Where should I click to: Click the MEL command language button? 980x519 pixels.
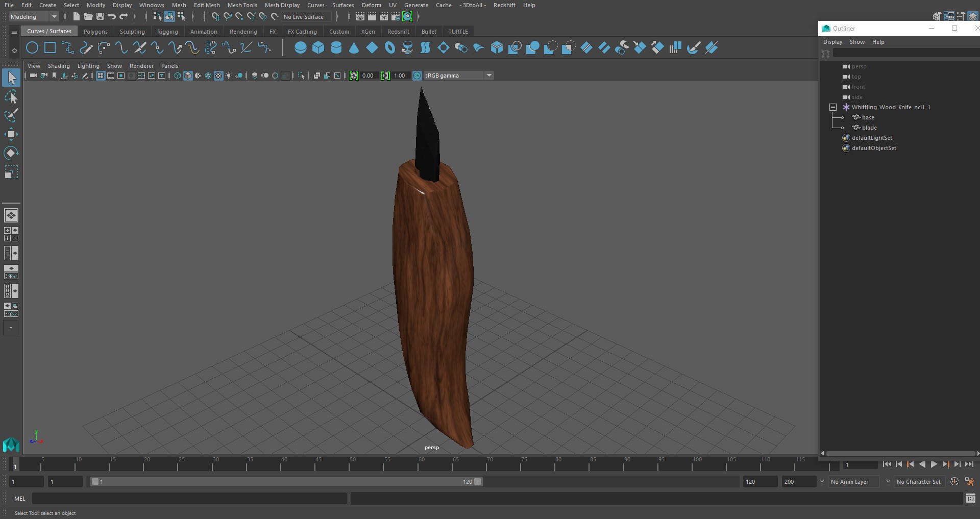[19, 499]
